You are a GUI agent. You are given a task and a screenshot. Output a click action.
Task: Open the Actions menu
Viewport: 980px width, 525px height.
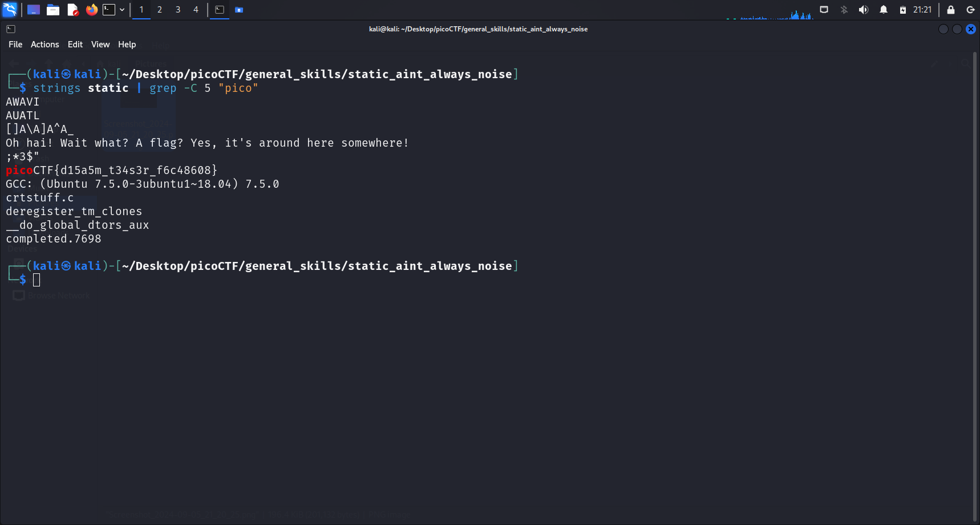click(x=44, y=45)
